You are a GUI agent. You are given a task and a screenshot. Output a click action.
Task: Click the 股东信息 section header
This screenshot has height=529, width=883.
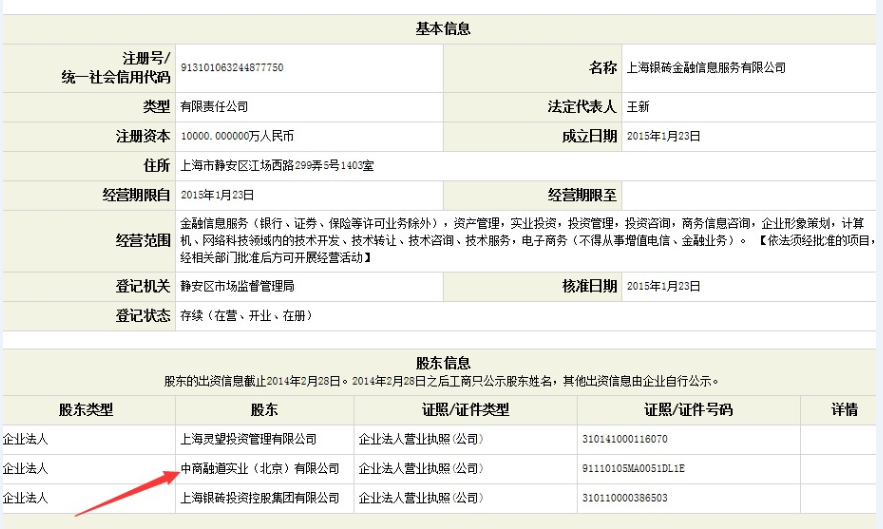click(443, 363)
